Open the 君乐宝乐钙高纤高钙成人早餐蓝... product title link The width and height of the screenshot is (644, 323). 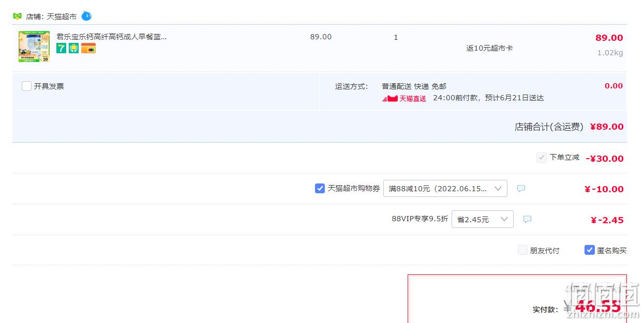(x=111, y=37)
